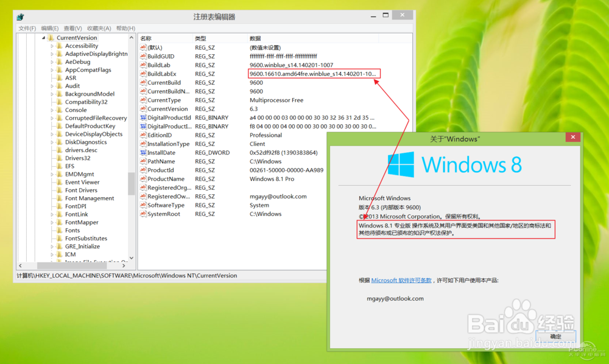Click the Drivers32 folder icon
This screenshot has width=609, height=364.
click(60, 158)
